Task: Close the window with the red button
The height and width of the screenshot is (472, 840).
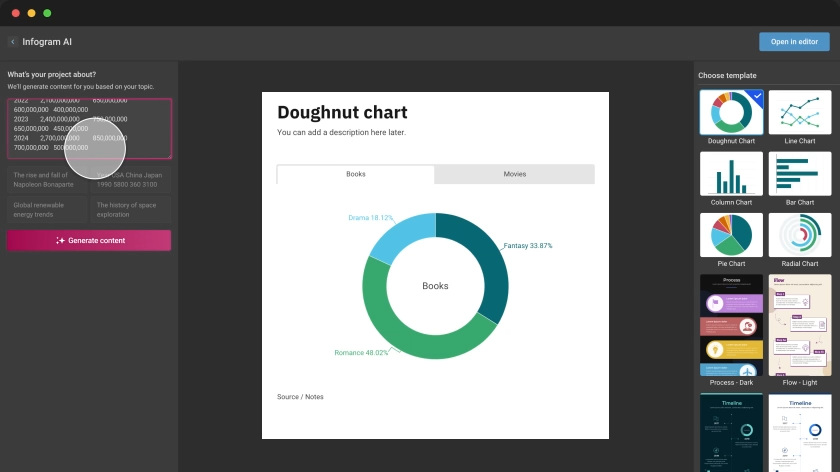Action: pyautogui.click(x=16, y=13)
